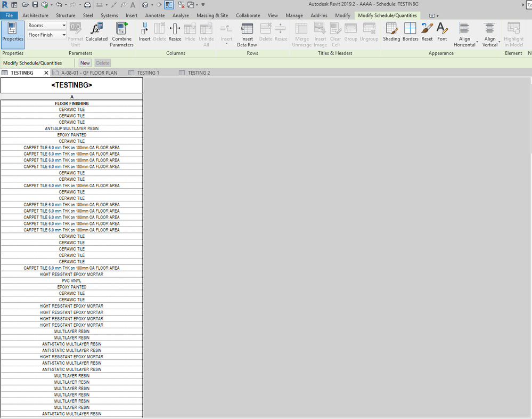Screen dimensions: 532x419
Task: Undo the last action
Action: pyautogui.click(x=59, y=5)
